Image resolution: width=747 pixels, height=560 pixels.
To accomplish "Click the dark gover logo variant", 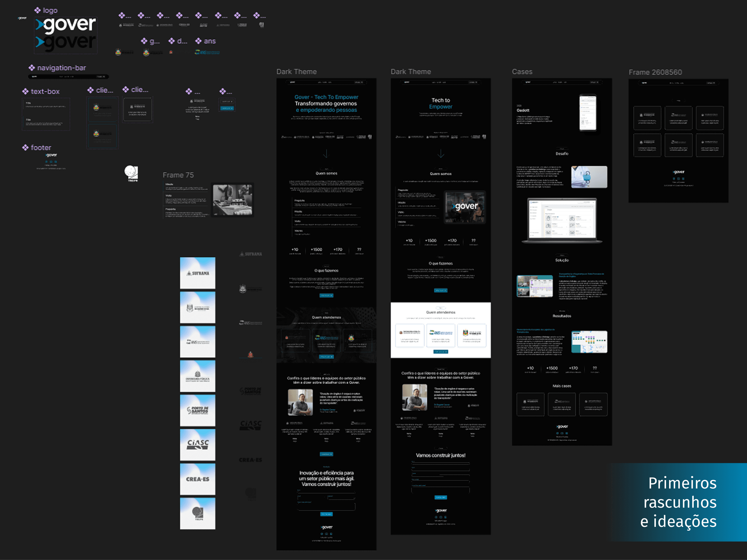I will click(66, 42).
